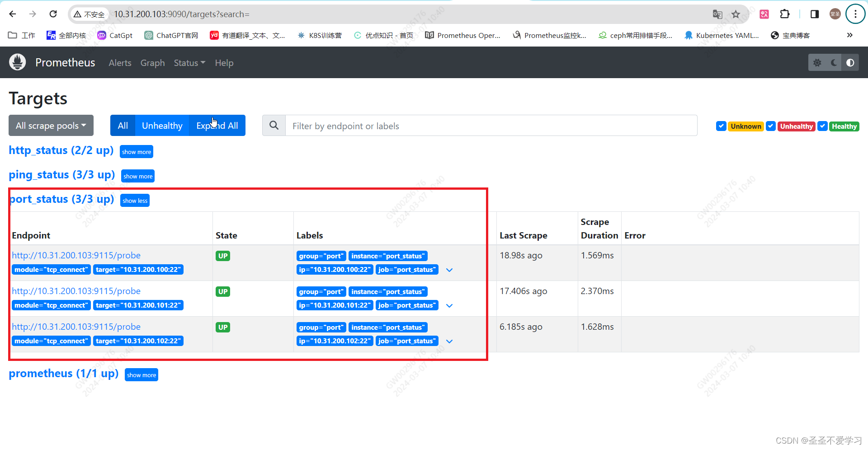Click the green Healthy badge
The width and height of the screenshot is (868, 449).
[844, 126]
